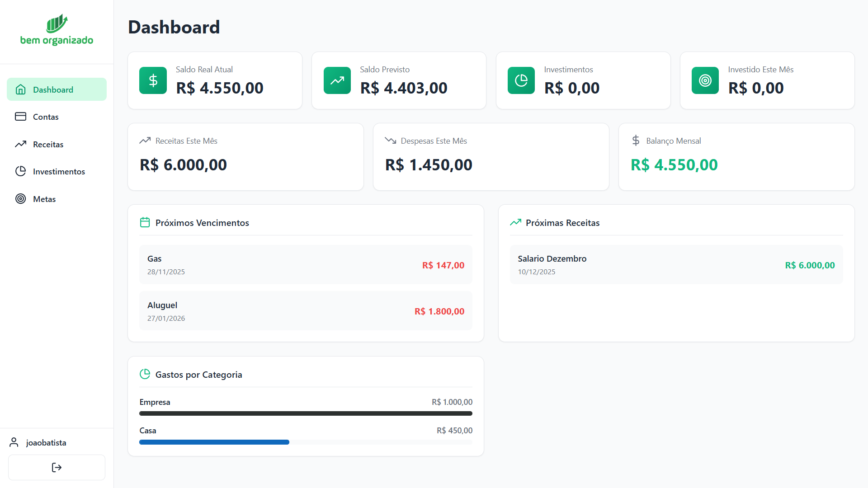Click the pie chart icon on Investimentos card
868x488 pixels.
coord(521,80)
